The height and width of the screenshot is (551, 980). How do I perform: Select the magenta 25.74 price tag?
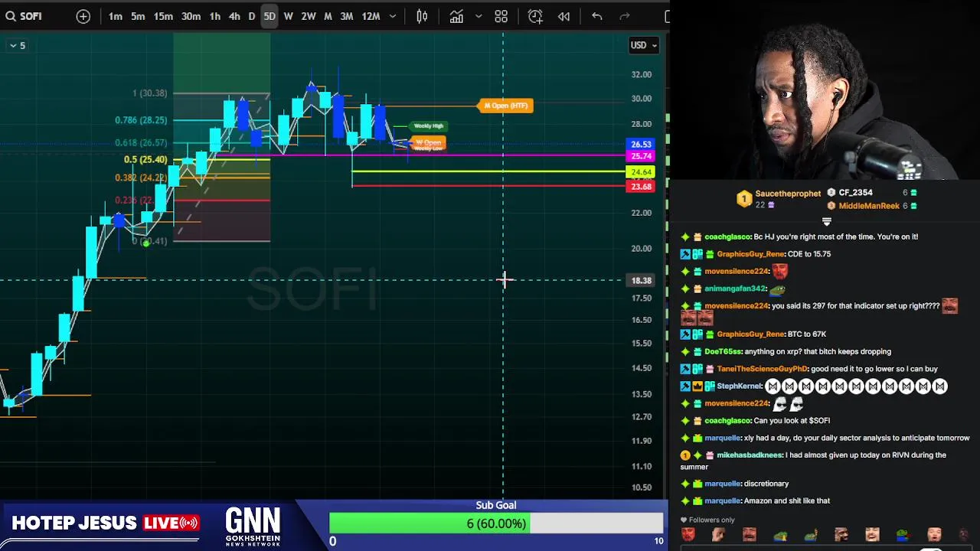tap(641, 156)
